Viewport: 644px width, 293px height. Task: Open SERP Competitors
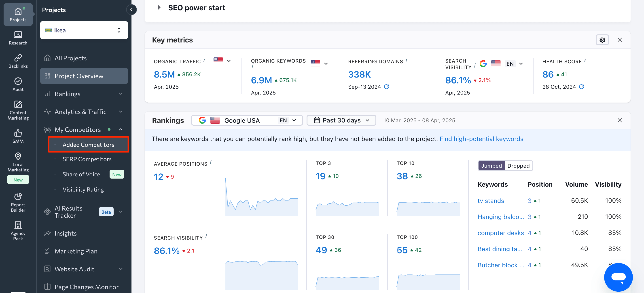87,159
